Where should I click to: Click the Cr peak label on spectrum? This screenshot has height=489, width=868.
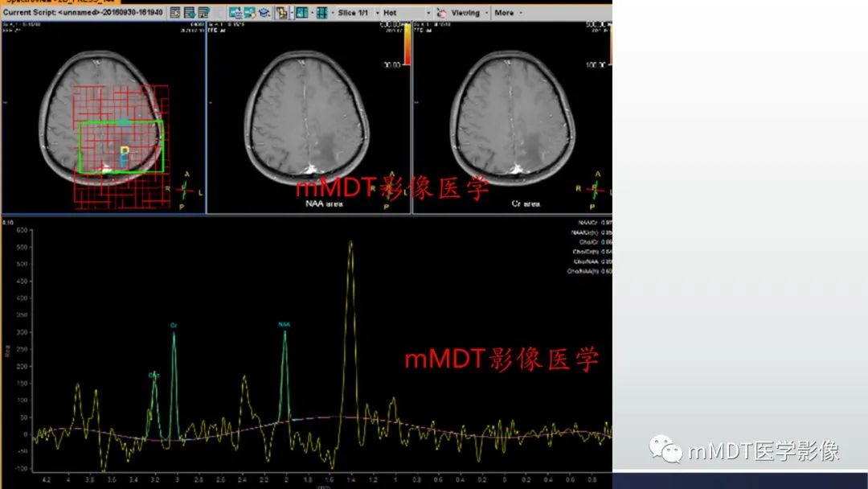coord(174,326)
